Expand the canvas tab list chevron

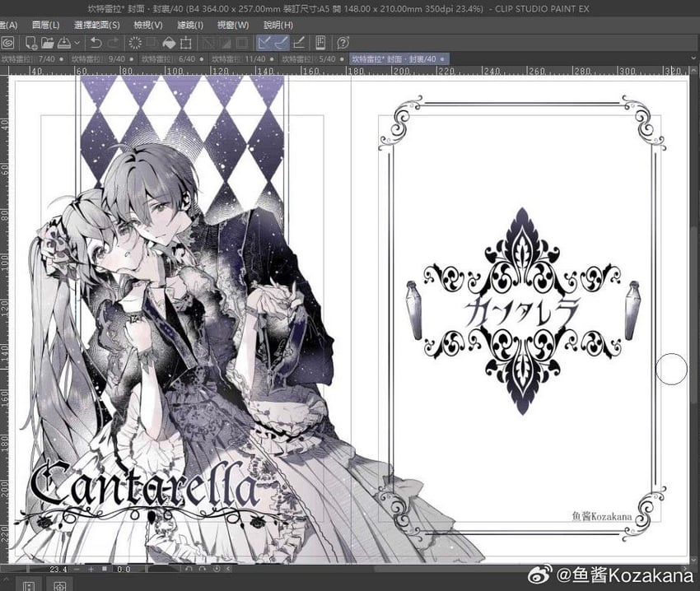coord(693,59)
